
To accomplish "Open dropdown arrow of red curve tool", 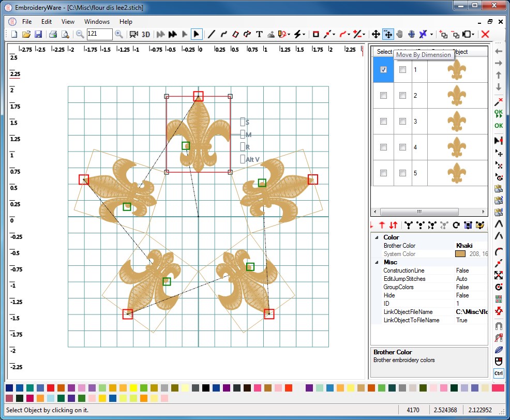I will point(349,34).
